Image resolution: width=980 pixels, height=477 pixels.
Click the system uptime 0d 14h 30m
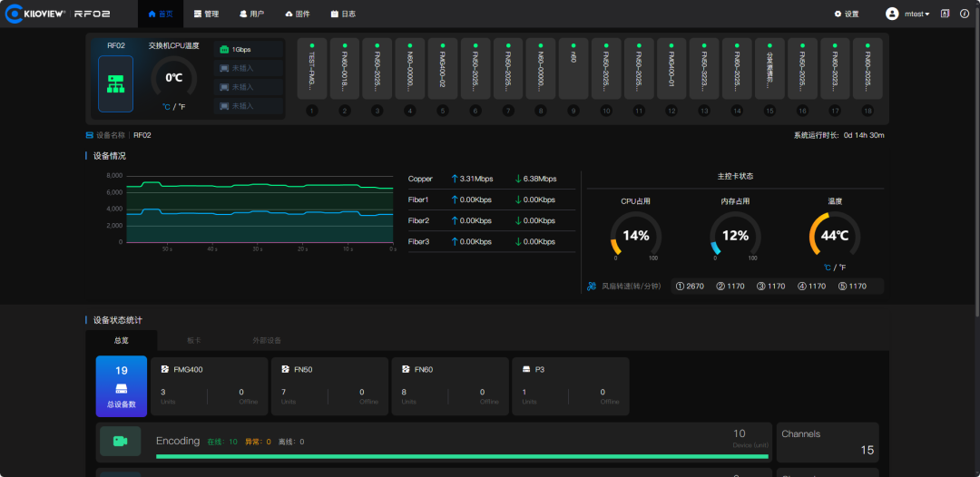point(864,135)
